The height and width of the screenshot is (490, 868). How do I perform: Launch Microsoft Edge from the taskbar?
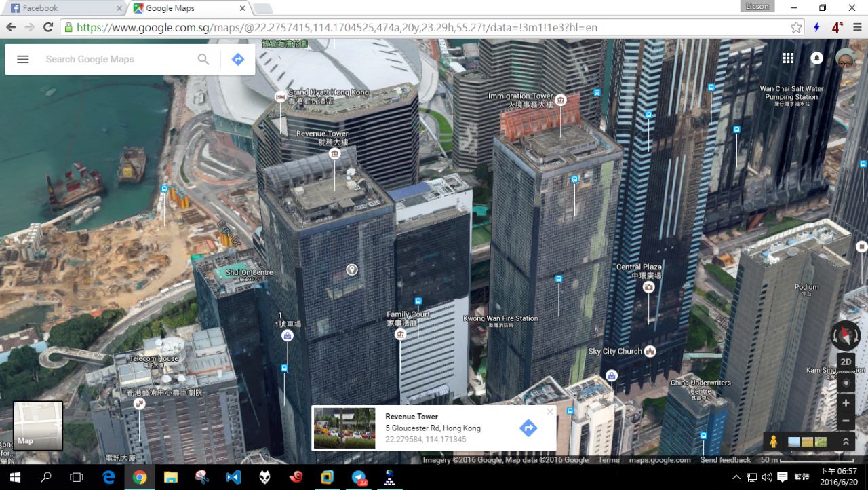tap(108, 477)
